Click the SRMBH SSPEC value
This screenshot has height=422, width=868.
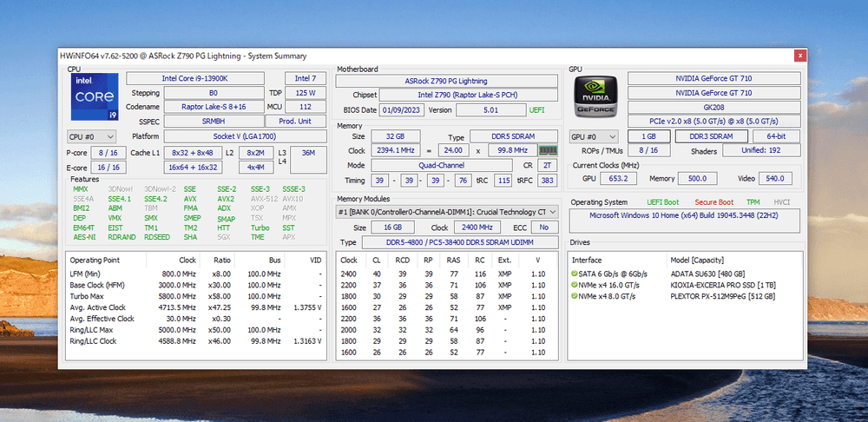tap(214, 122)
